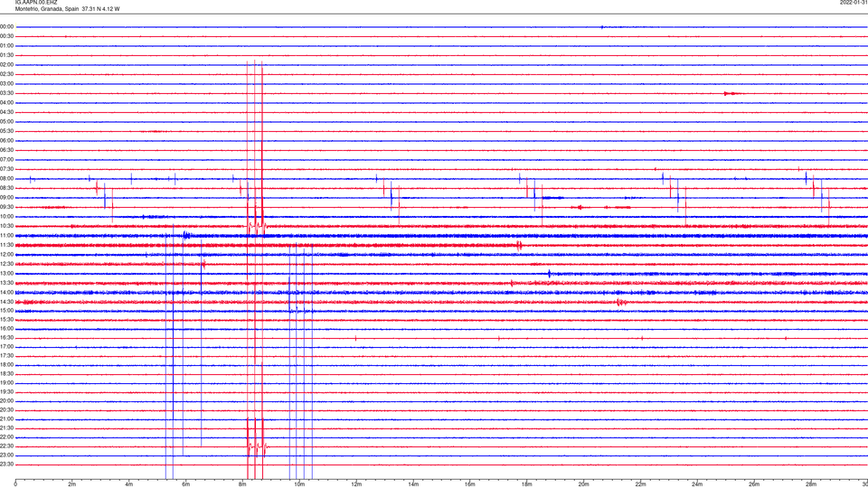Select the 19:30 time row label

[6, 392]
